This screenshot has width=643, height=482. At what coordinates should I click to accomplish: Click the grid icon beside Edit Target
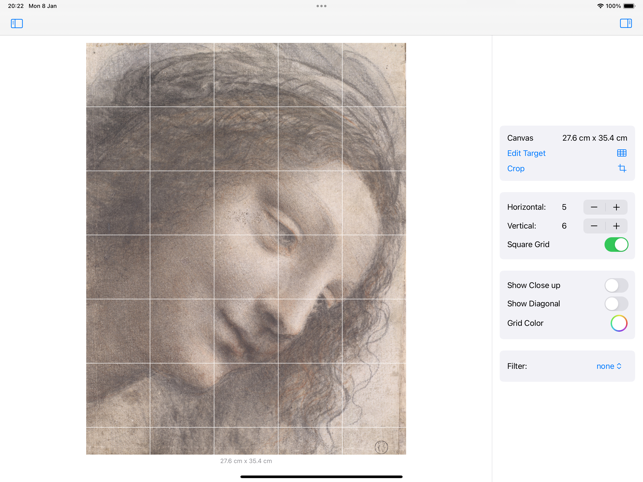click(622, 153)
